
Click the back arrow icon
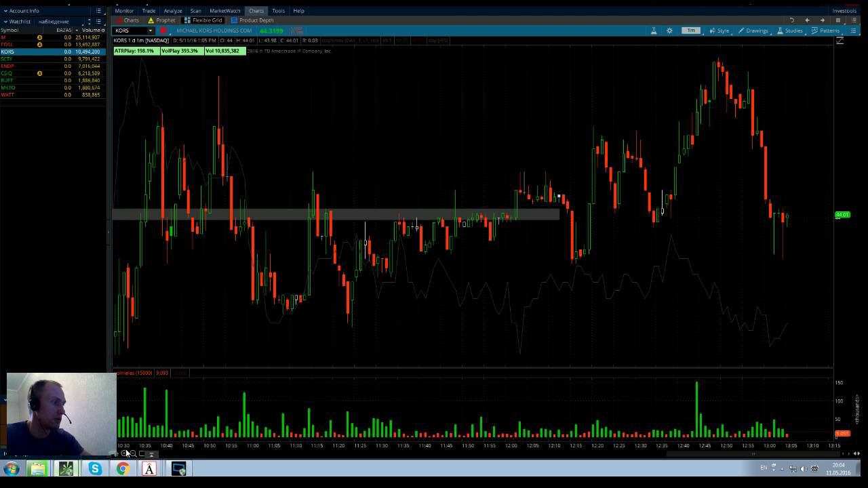(807, 20)
